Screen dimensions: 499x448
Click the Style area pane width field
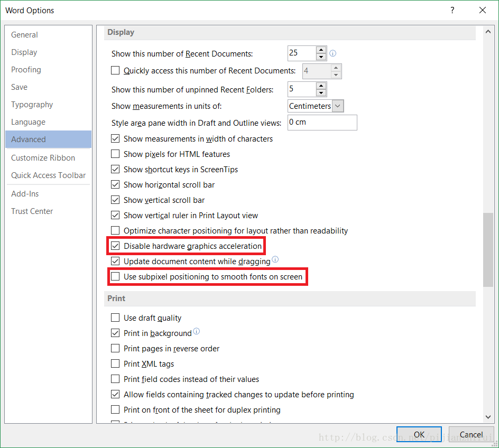pyautogui.click(x=322, y=123)
